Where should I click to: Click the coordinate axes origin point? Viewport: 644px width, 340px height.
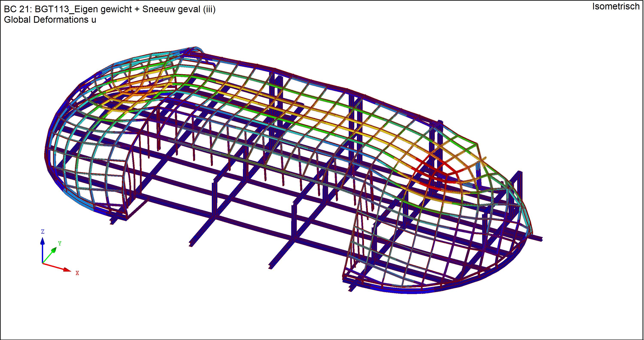pyautogui.click(x=42, y=263)
